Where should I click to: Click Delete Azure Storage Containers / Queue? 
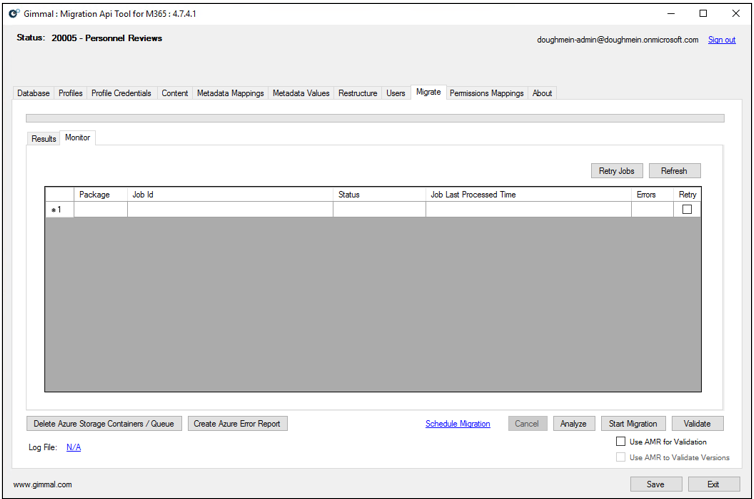coord(104,424)
